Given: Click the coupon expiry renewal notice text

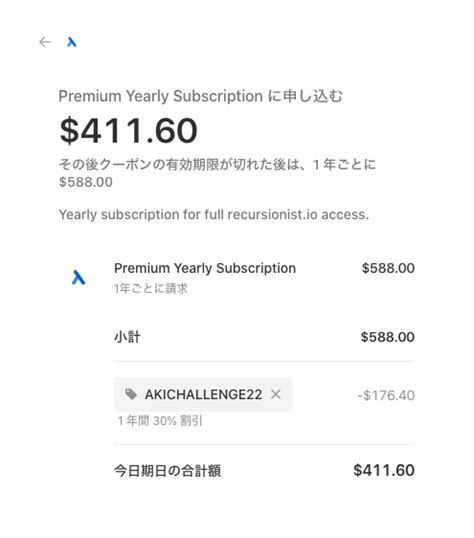Looking at the screenshot, I should pos(217,164).
